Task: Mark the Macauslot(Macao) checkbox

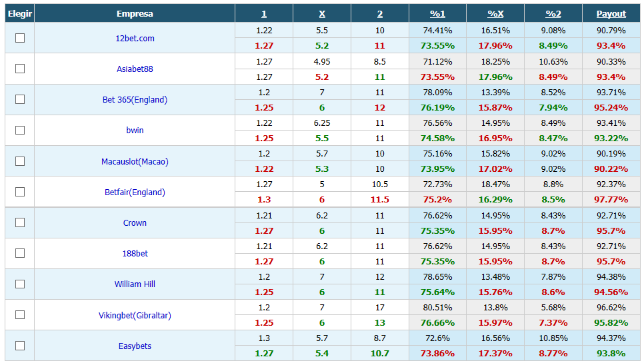Action: [x=20, y=161]
